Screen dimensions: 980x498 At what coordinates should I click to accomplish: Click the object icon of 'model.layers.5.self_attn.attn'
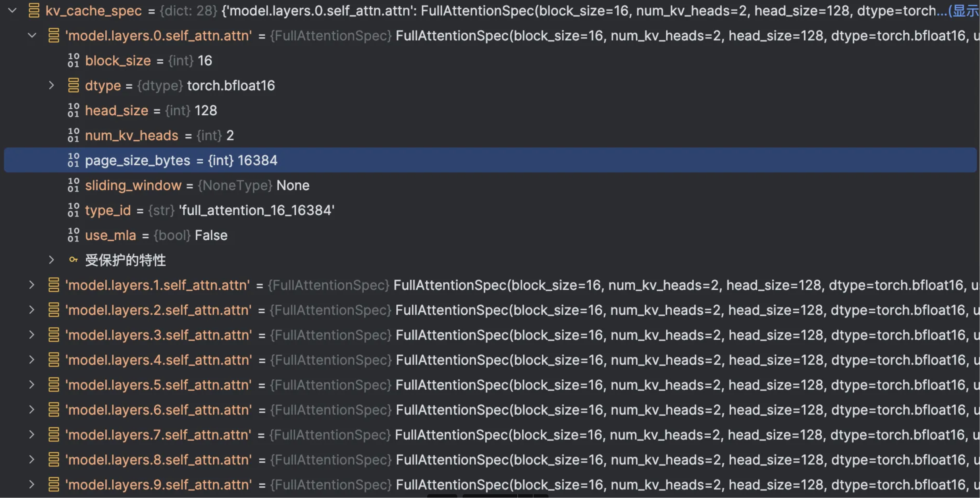[x=54, y=385]
